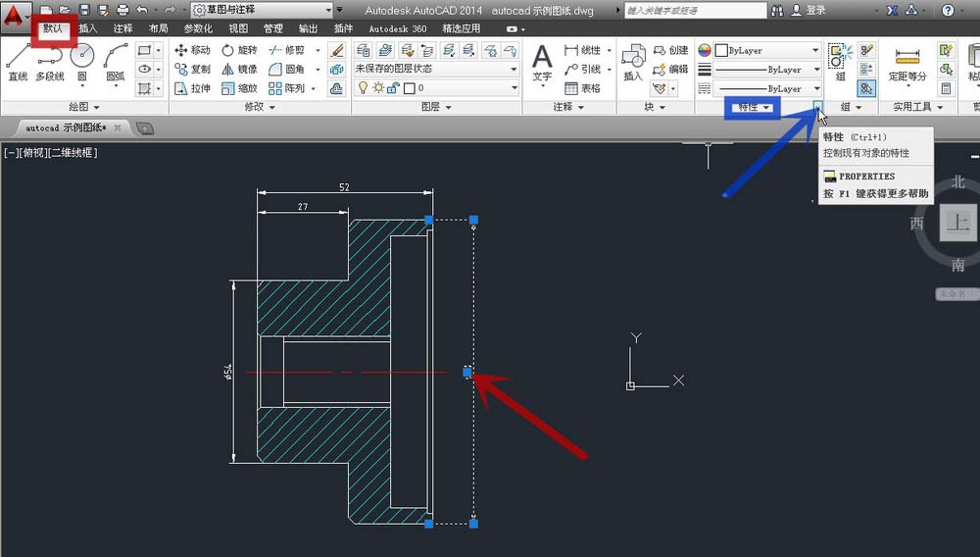Click the Plot printer icon
Image resolution: width=980 pixels, height=557 pixels.
(x=123, y=10)
